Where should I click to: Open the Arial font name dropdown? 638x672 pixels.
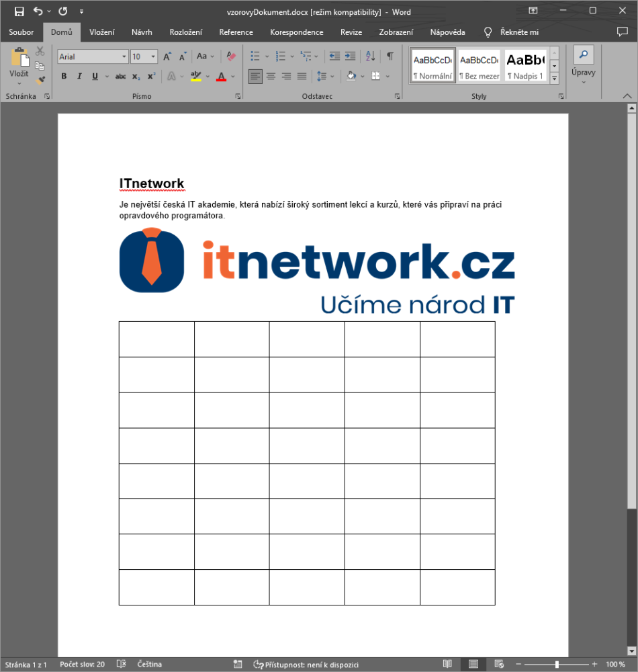124,56
